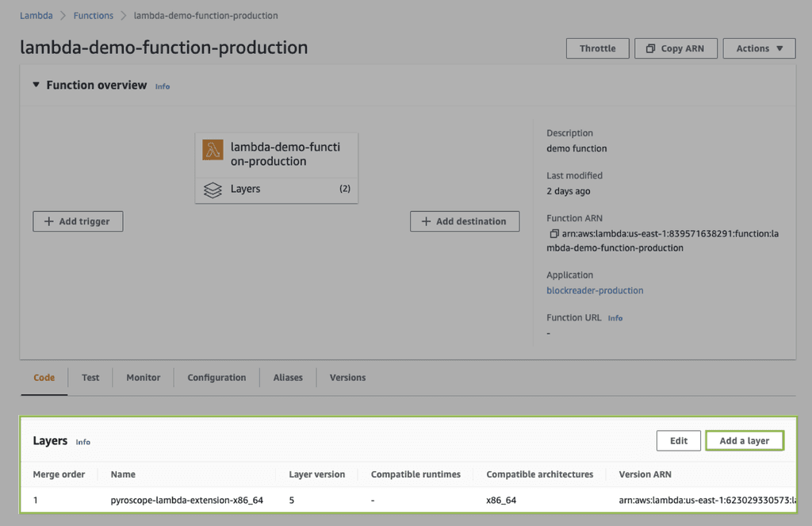The width and height of the screenshot is (812, 526).
Task: Select the Configuration tab
Action: pyautogui.click(x=216, y=378)
